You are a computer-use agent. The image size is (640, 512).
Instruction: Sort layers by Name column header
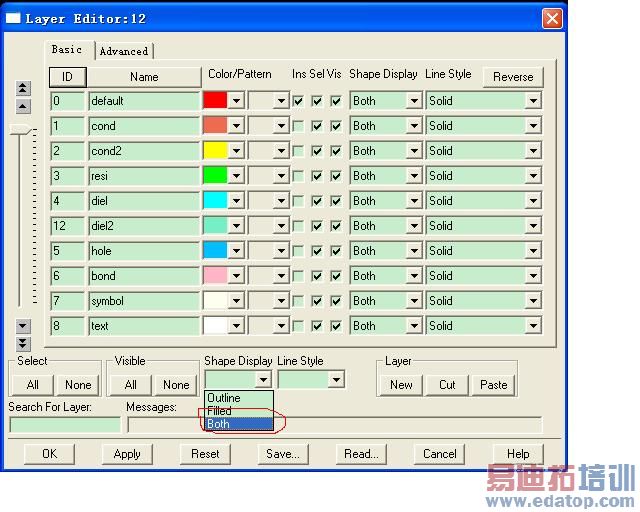(144, 77)
